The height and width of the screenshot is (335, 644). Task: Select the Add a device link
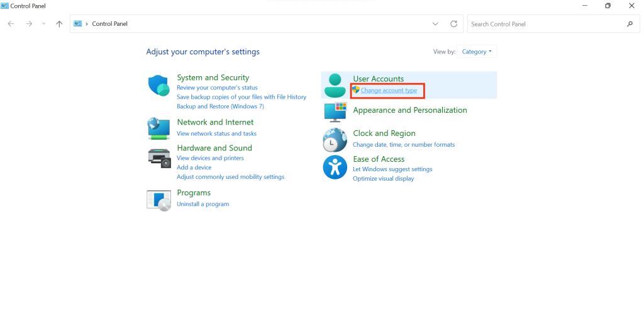(194, 167)
